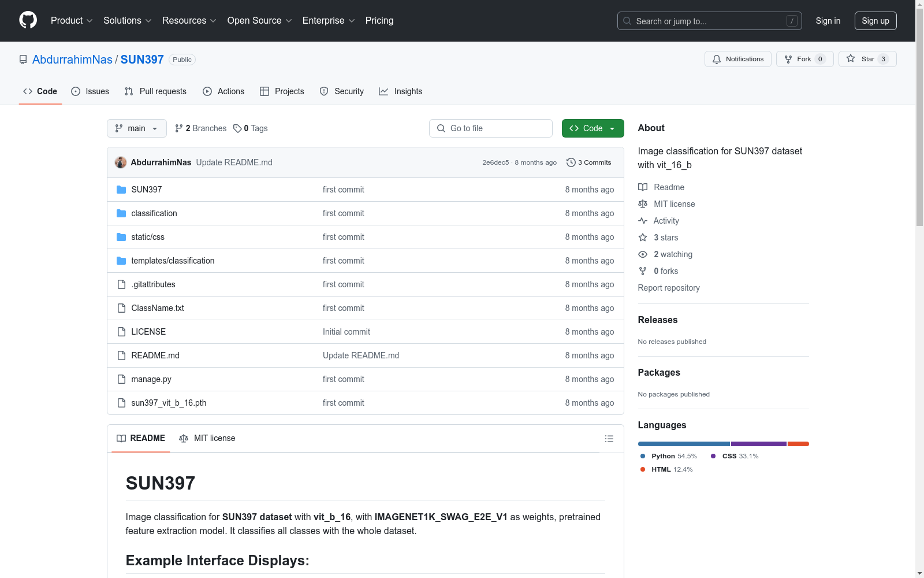
Task: View the 3 Commits history
Action: (x=589, y=162)
